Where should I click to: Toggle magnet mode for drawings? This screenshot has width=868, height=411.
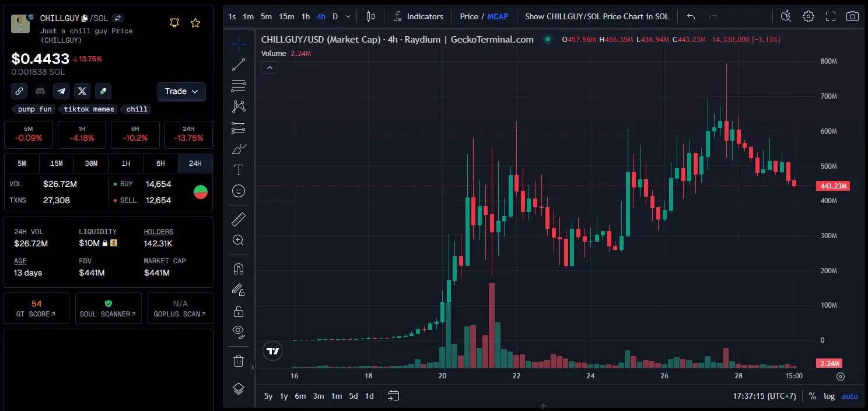click(x=239, y=269)
